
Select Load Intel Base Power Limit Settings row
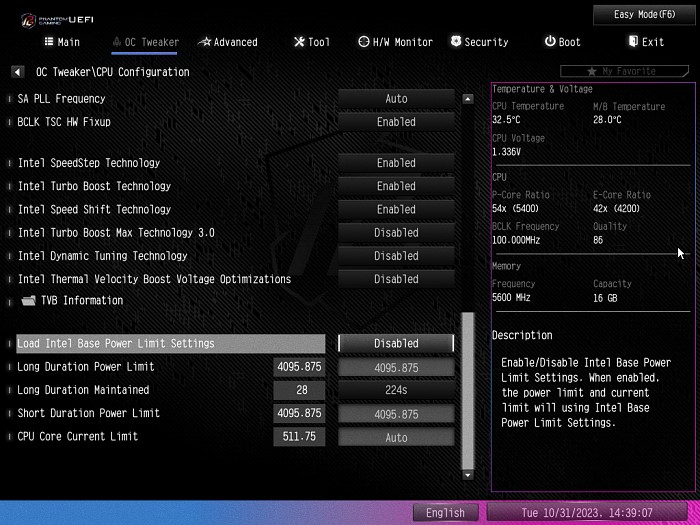pos(171,343)
